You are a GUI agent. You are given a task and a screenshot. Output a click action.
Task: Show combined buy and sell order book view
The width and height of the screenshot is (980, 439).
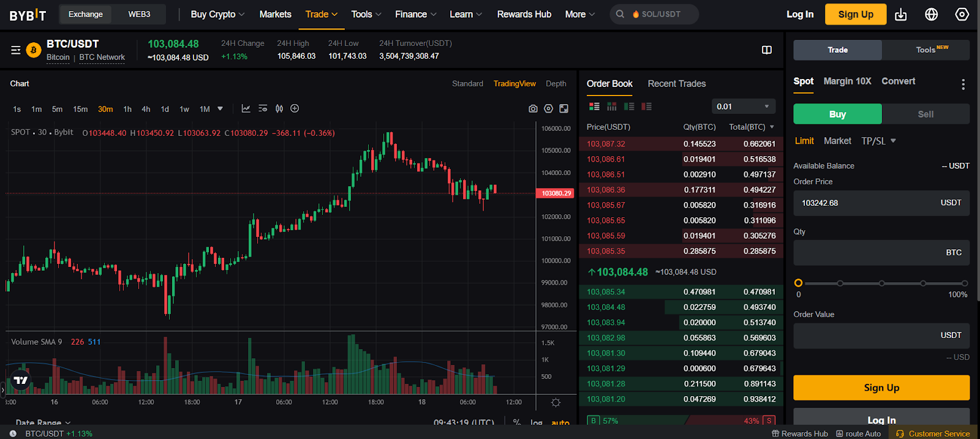click(x=594, y=107)
